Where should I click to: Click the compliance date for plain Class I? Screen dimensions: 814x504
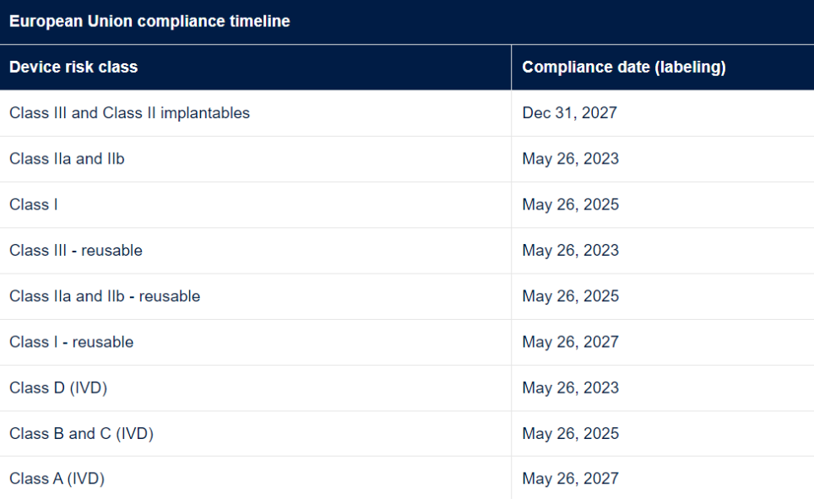coord(570,204)
